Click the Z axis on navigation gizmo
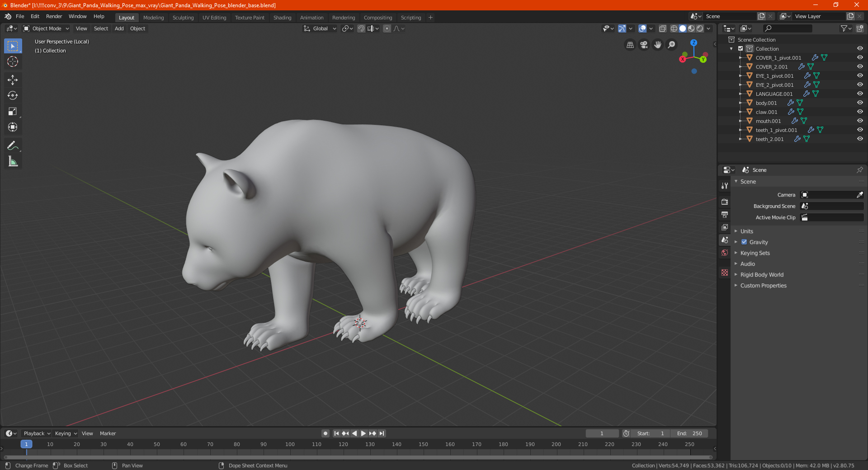 [x=693, y=42]
